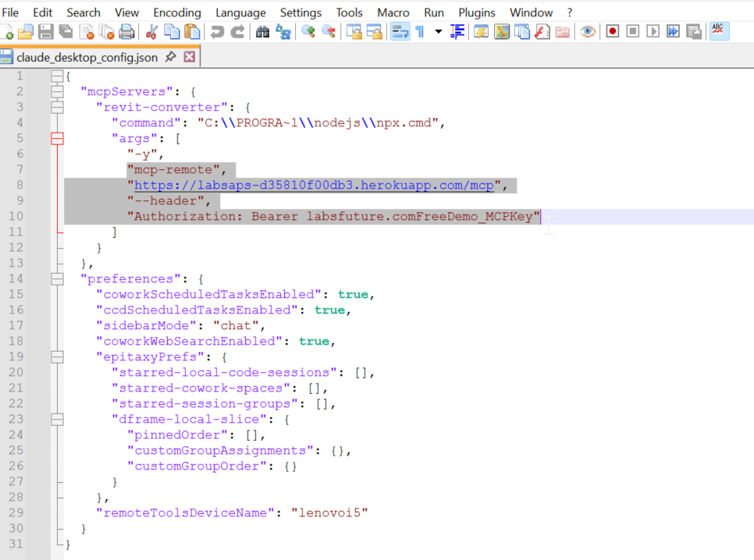
Task: Close the current document via toolbar icon
Action: (87, 32)
